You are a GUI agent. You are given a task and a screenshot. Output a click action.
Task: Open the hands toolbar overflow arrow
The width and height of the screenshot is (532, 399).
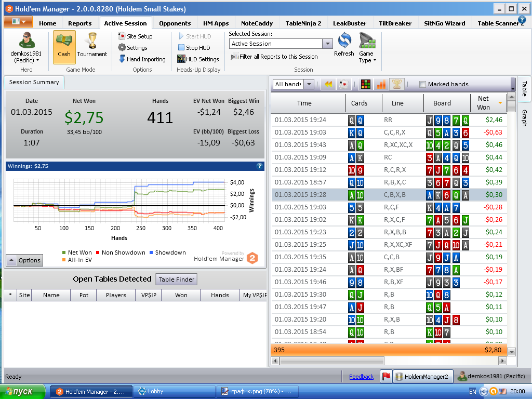click(513, 84)
